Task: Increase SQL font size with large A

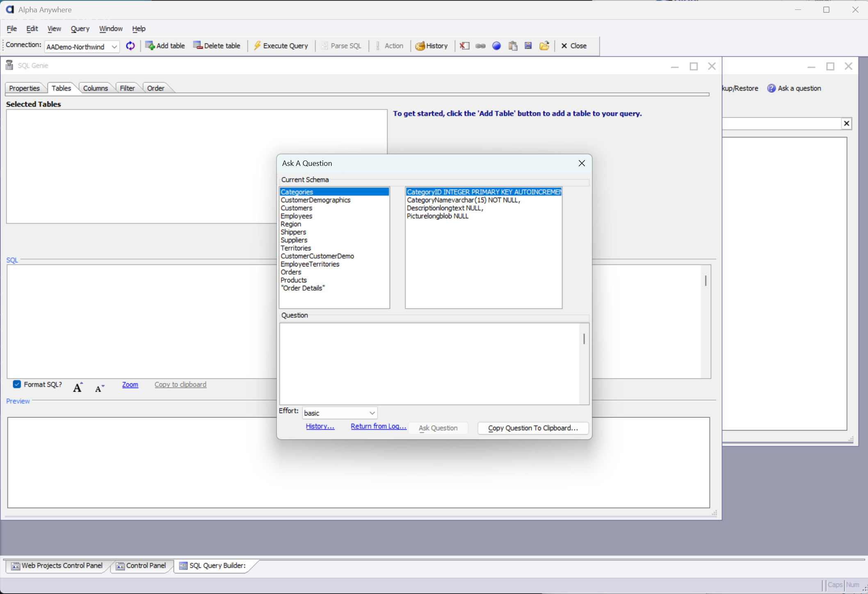Action: 78,387
